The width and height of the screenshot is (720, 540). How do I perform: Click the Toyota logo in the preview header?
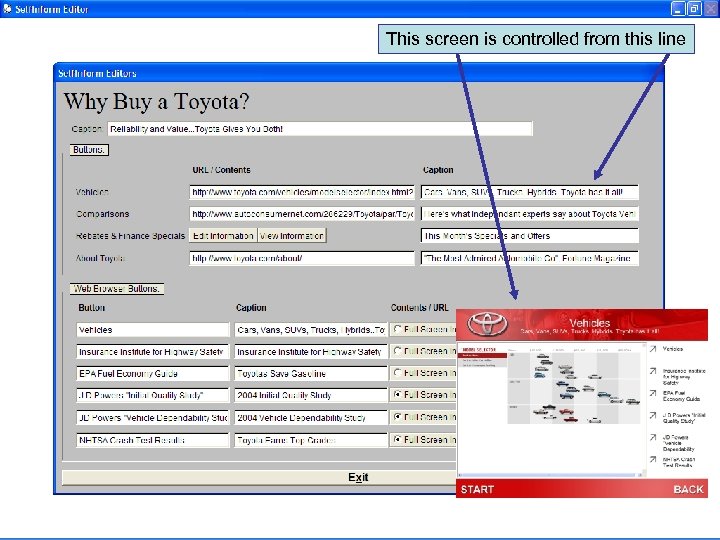pyautogui.click(x=488, y=324)
